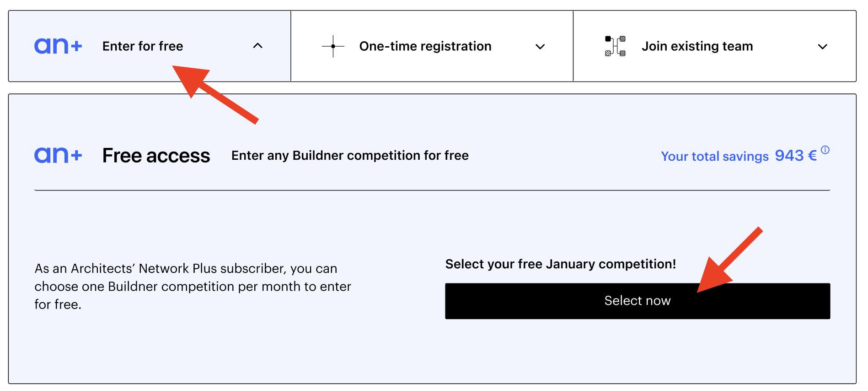The image size is (868, 391).
Task: Click the team diagram icon beside Join existing team
Action: [x=615, y=46]
